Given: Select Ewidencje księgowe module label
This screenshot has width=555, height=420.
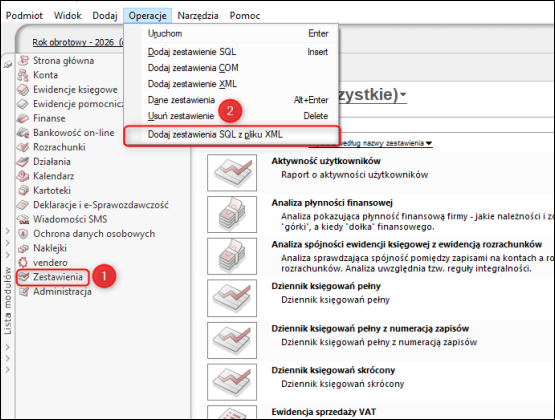Looking at the screenshot, I should 75,90.
